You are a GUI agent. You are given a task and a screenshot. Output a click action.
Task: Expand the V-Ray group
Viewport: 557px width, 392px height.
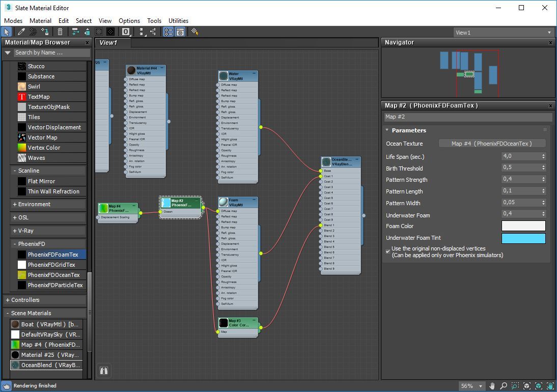tap(15, 231)
